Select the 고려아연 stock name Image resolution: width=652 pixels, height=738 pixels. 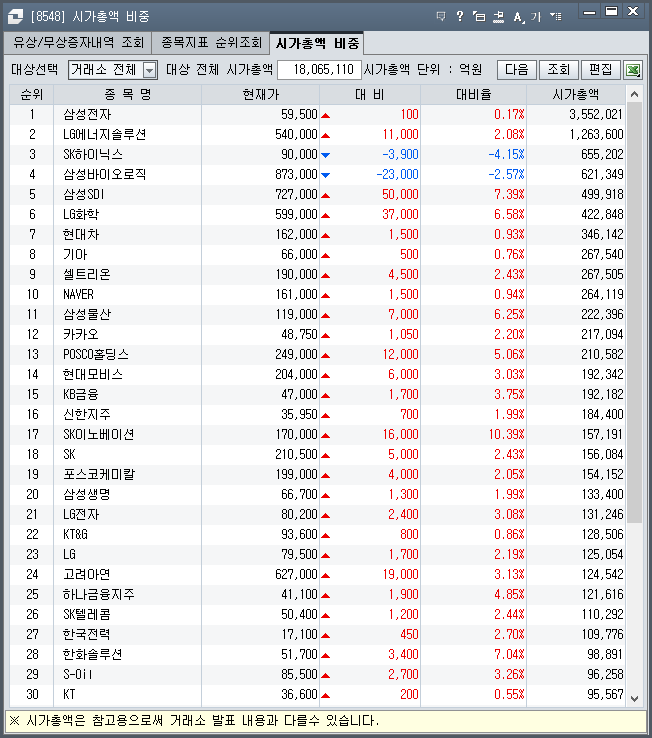click(87, 575)
